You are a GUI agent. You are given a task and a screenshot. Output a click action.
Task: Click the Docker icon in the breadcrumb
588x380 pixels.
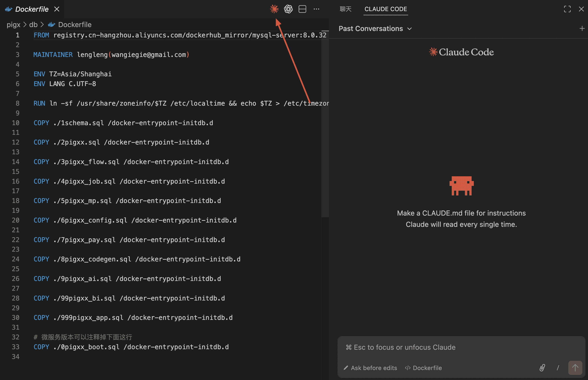tap(51, 24)
